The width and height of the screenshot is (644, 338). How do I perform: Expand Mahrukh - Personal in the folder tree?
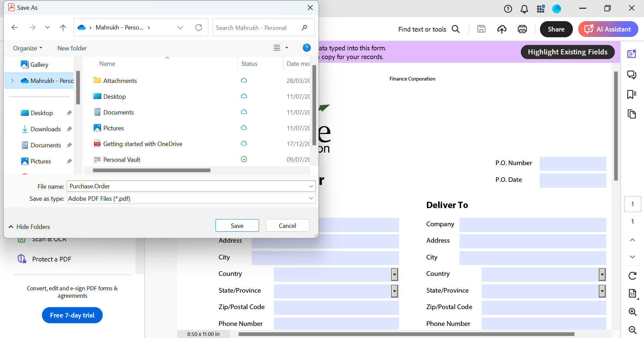pos(12,81)
